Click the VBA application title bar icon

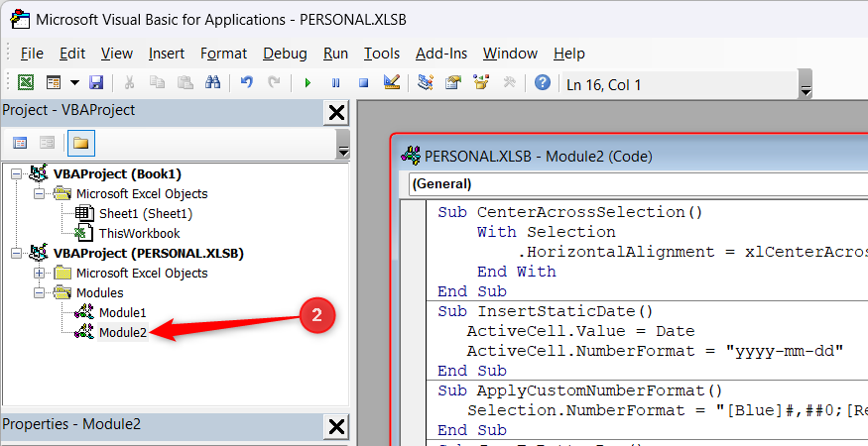tap(20, 20)
